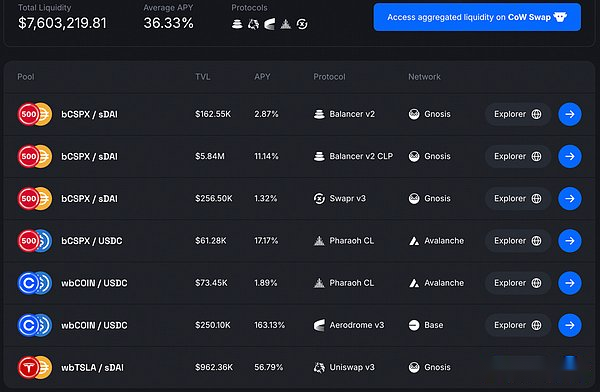Click the Uniswap unicorn icon in Protocols summary
The height and width of the screenshot is (392, 600).
(253, 24)
